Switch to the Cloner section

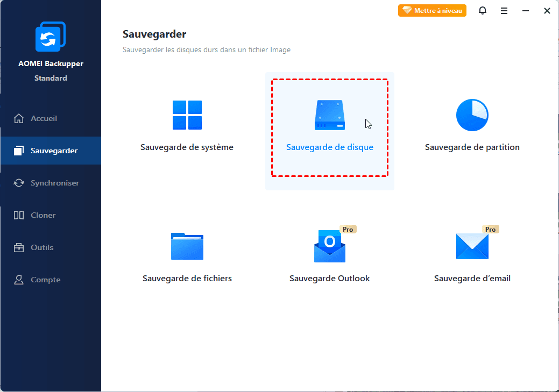tap(51, 215)
